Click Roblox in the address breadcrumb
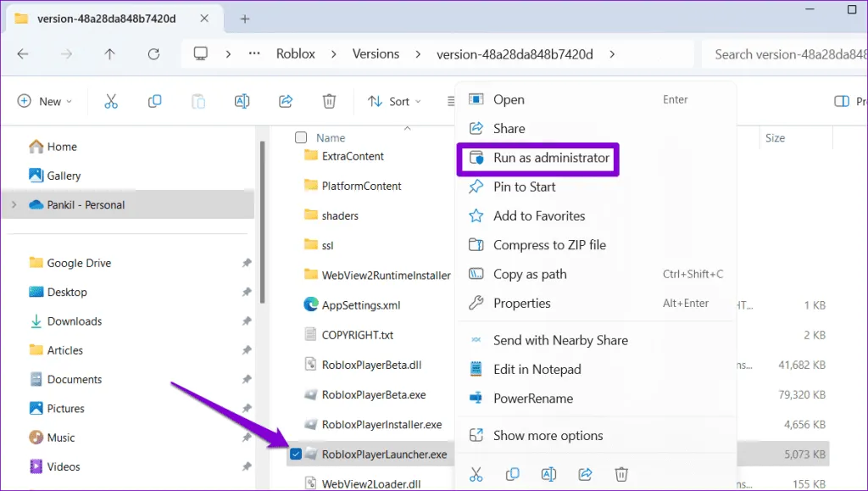The image size is (868, 491). click(x=295, y=54)
